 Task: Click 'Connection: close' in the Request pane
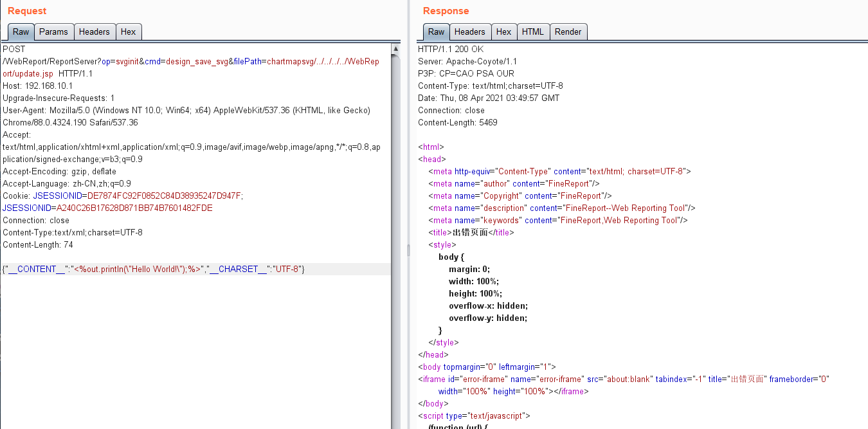pyautogui.click(x=36, y=220)
